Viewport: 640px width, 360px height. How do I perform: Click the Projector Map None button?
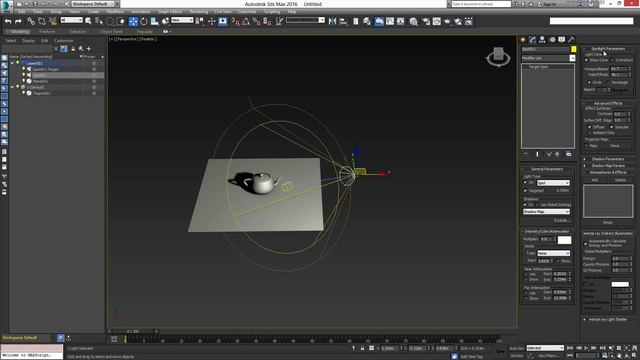pos(615,146)
